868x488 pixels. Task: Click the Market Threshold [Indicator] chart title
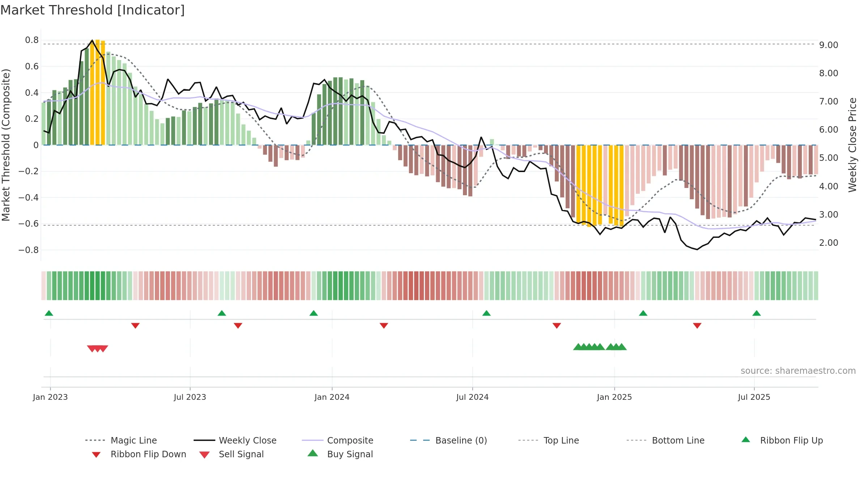[x=93, y=10]
